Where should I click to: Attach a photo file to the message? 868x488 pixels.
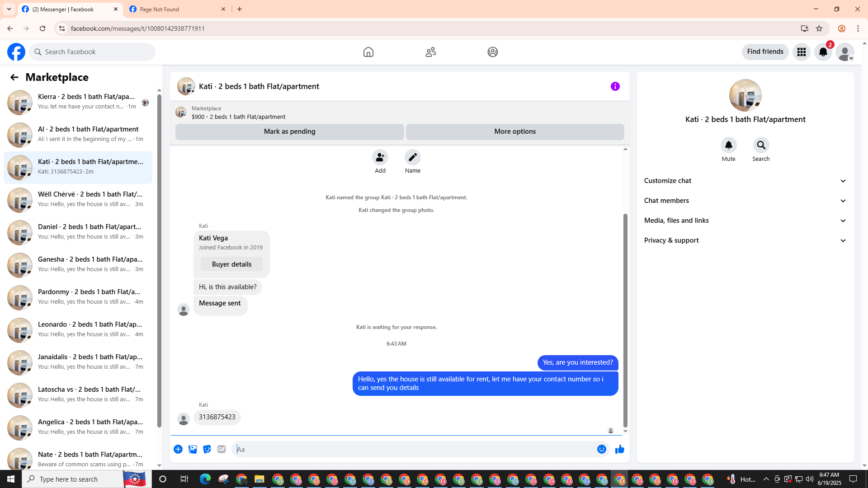point(193,449)
